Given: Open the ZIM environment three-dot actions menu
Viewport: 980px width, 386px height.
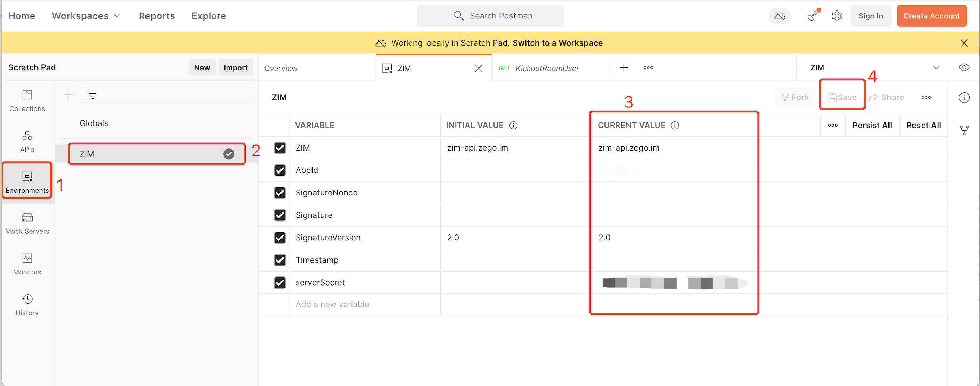Looking at the screenshot, I should point(926,98).
